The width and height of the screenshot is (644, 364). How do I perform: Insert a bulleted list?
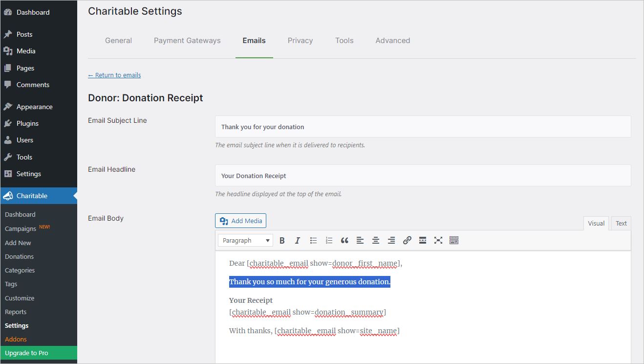313,240
